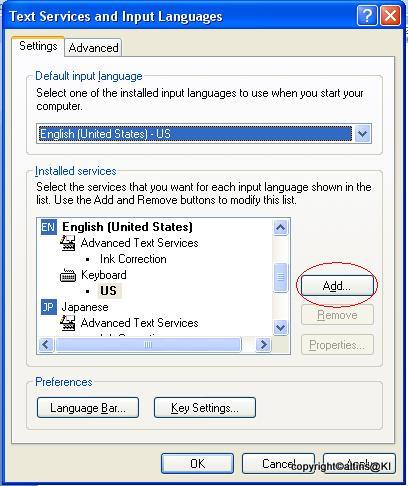Screen dimensions: 408x486
Task: Click the scroll-down arrow of the services list
Action: click(280, 328)
